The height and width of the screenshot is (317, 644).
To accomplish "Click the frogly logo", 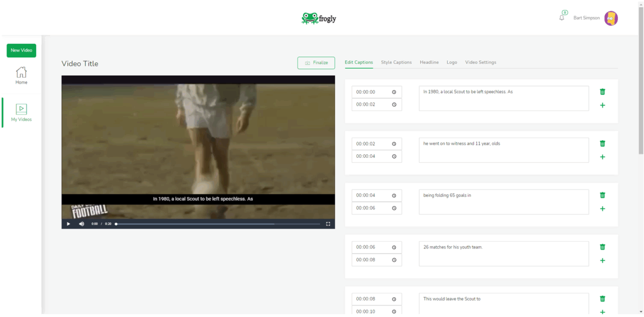I will (x=319, y=19).
